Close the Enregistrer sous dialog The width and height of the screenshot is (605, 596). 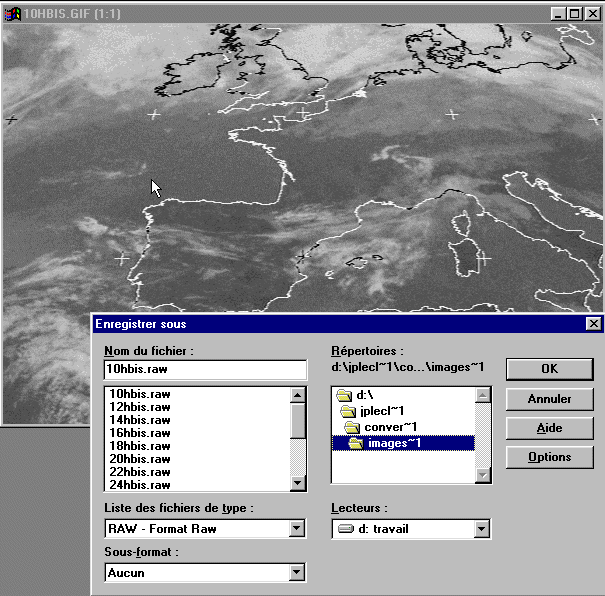[593, 324]
